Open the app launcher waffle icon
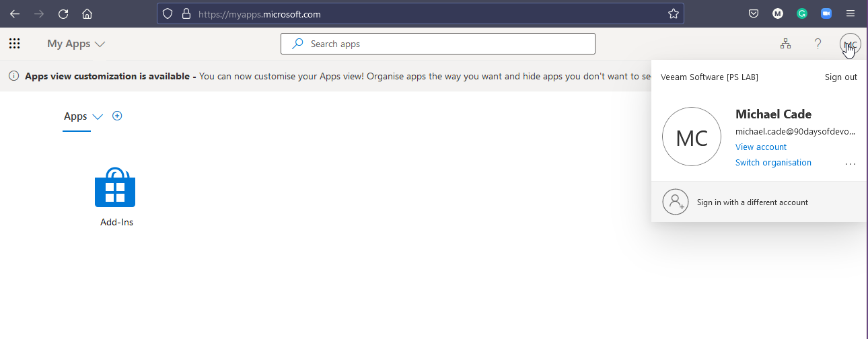Image resolution: width=868 pixels, height=339 pixels. (x=14, y=44)
